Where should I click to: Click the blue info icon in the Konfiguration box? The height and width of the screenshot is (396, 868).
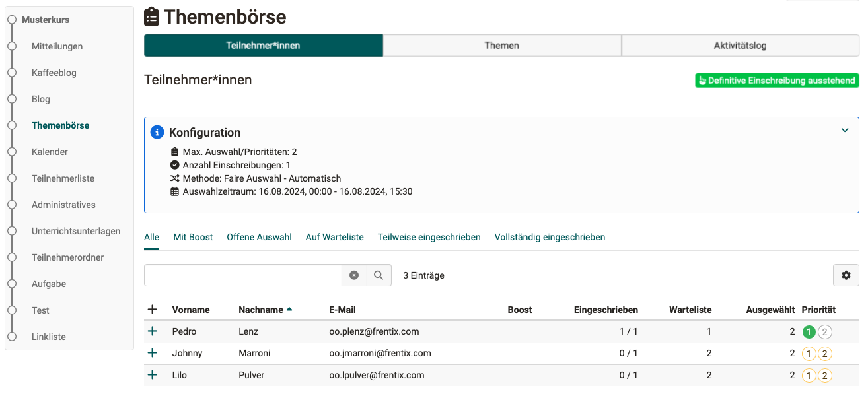157,131
